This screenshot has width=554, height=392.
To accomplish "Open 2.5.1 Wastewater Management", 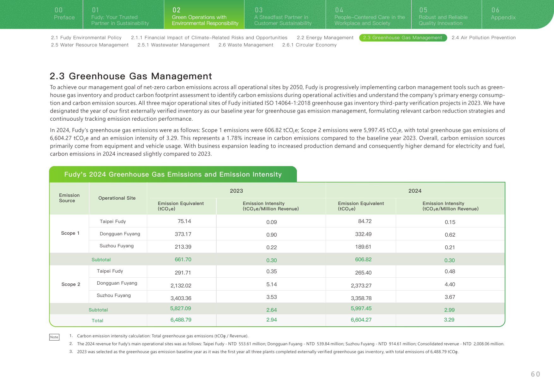I will pos(173,45).
